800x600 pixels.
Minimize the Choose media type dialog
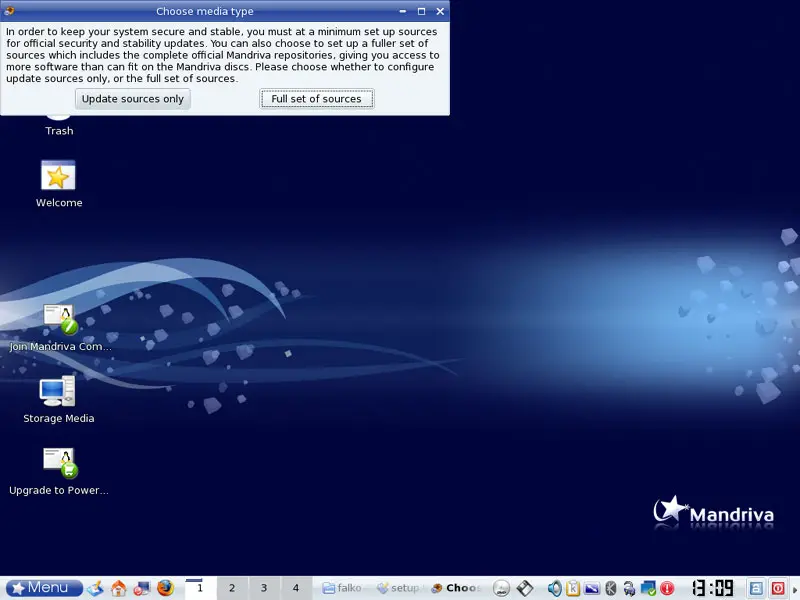(403, 11)
